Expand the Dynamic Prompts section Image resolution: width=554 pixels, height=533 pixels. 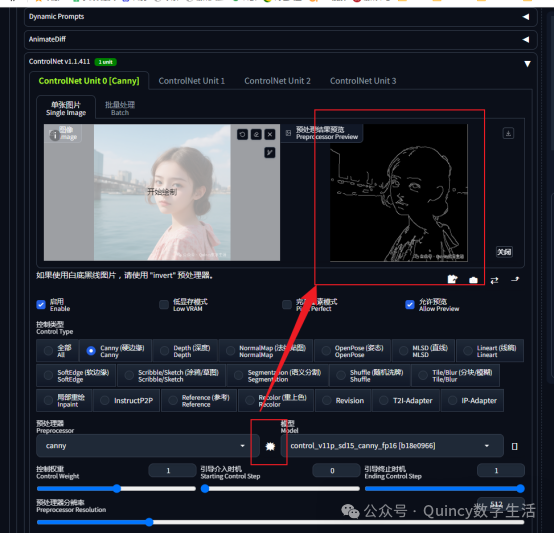(x=281, y=17)
